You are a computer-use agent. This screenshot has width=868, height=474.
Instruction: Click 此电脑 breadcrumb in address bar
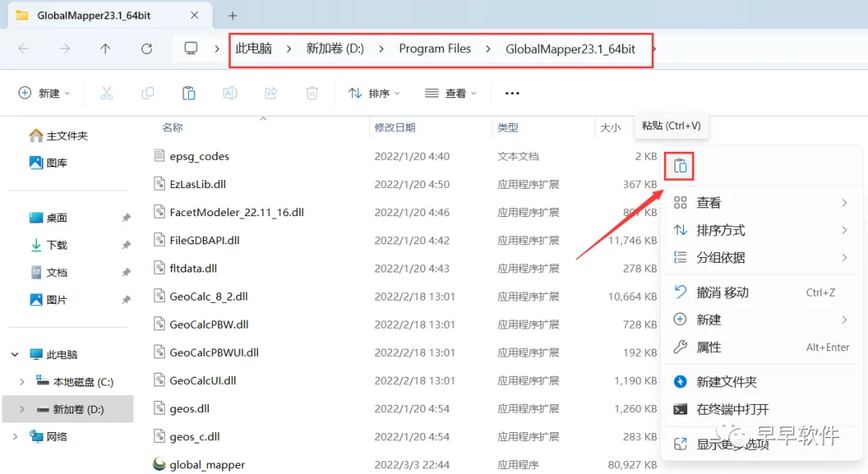(253, 49)
